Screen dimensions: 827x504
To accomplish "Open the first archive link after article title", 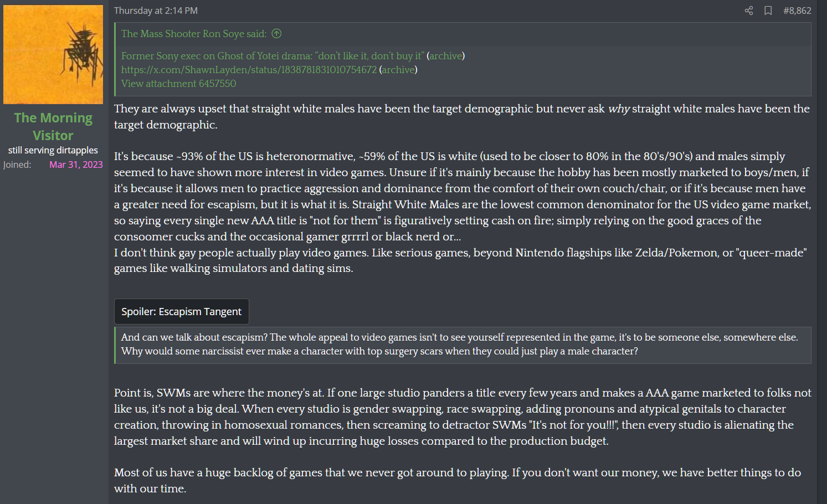I will point(446,56).
